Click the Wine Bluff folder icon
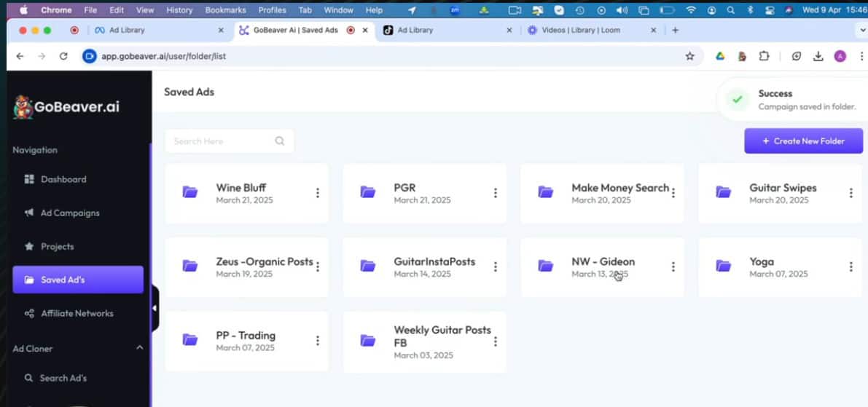The height and width of the screenshot is (407, 868). 190,192
